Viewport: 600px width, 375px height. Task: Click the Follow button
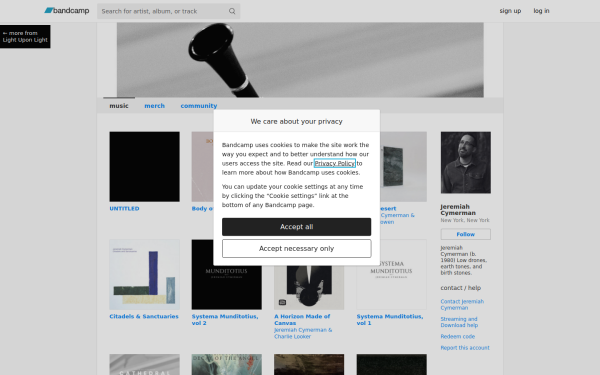[466, 234]
